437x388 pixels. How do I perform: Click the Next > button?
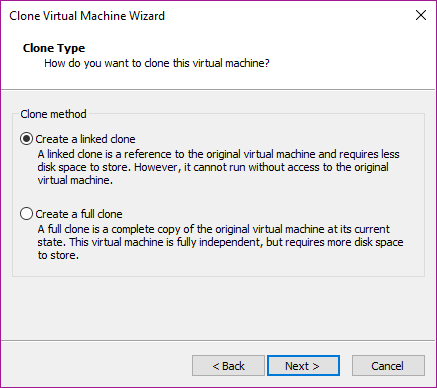pyautogui.click(x=303, y=366)
